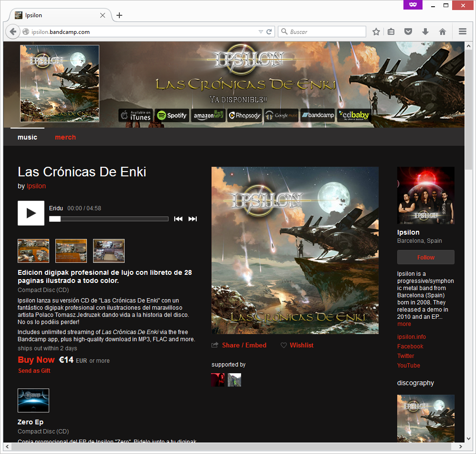The height and width of the screenshot is (454, 476).
Task: Open a new tab with plus button
Action: coord(119,15)
